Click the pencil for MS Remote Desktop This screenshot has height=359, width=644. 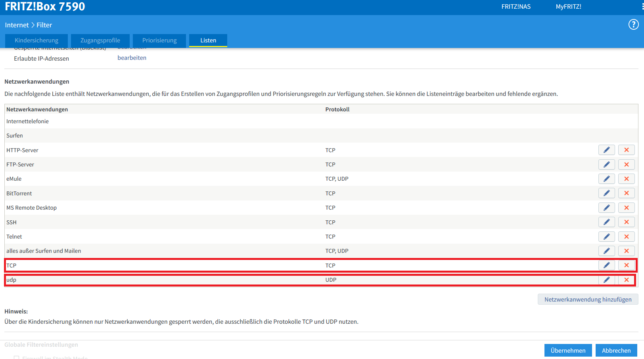[606, 208]
